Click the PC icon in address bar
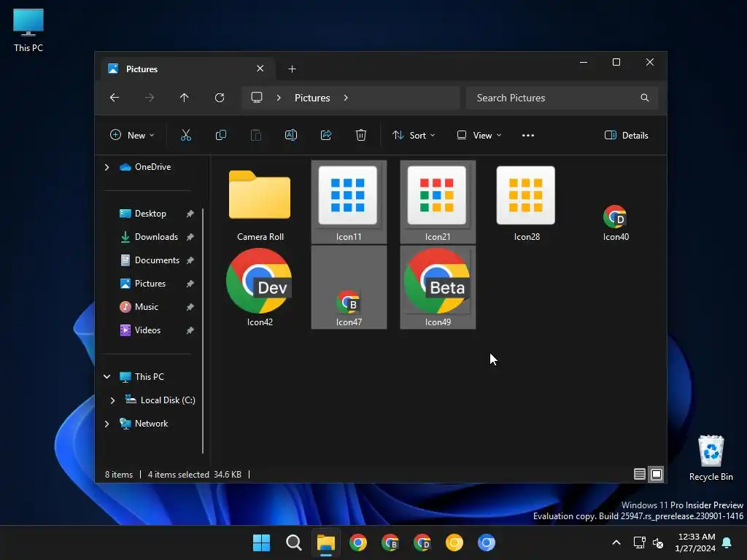 pyautogui.click(x=257, y=98)
